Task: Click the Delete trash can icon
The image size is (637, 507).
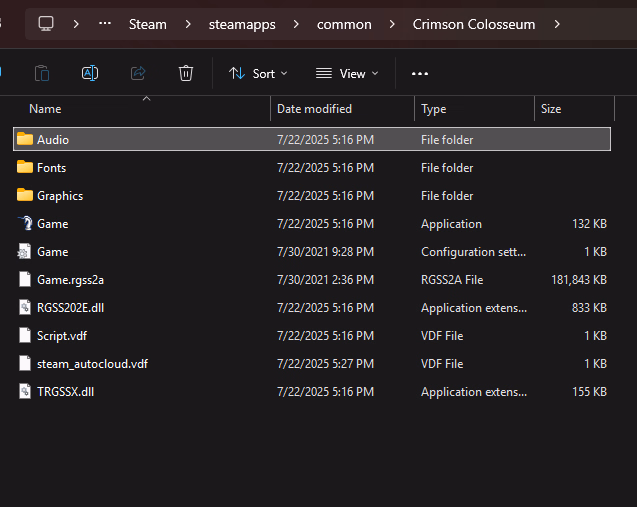Action: 186,74
